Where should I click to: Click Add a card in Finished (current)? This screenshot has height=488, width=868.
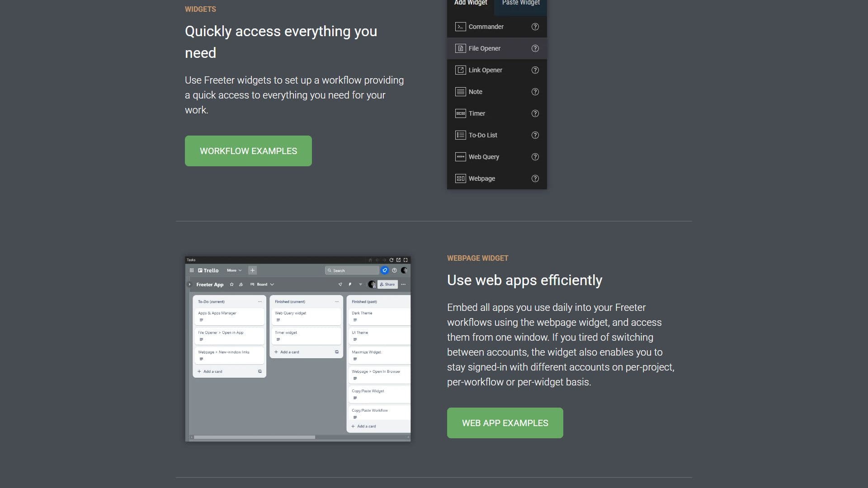click(x=287, y=352)
